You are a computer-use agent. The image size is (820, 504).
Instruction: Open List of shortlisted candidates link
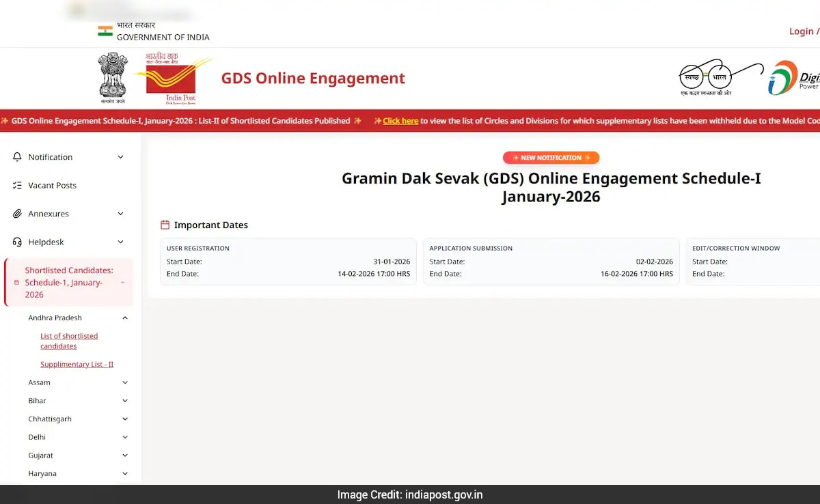tap(68, 341)
